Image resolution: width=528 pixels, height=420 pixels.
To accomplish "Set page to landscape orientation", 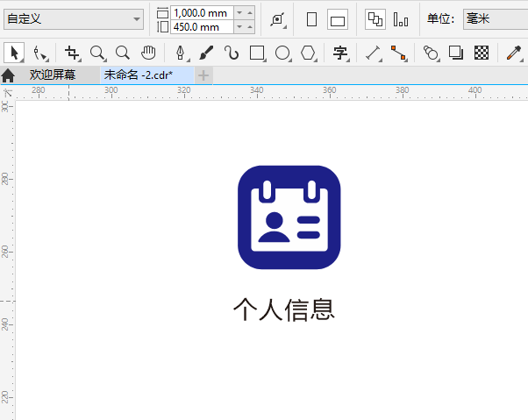I will pyautogui.click(x=338, y=19).
